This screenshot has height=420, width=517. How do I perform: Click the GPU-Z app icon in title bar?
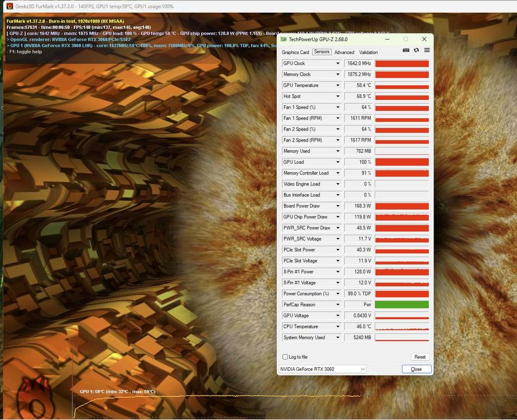[283, 39]
